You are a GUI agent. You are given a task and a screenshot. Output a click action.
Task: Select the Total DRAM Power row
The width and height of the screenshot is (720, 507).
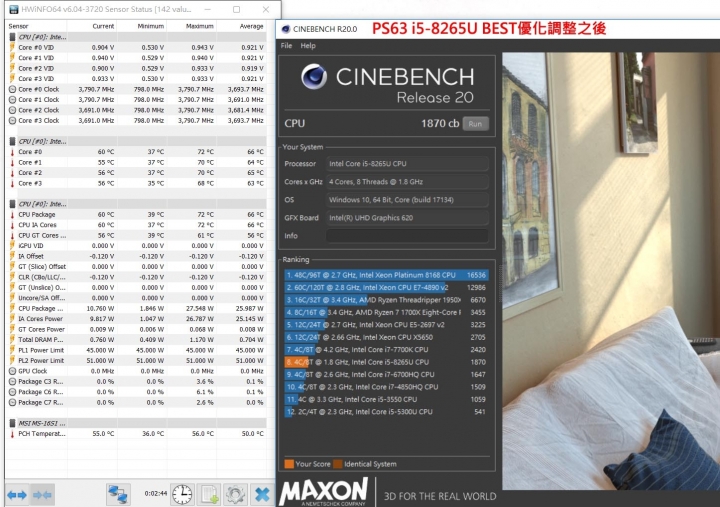(x=137, y=340)
